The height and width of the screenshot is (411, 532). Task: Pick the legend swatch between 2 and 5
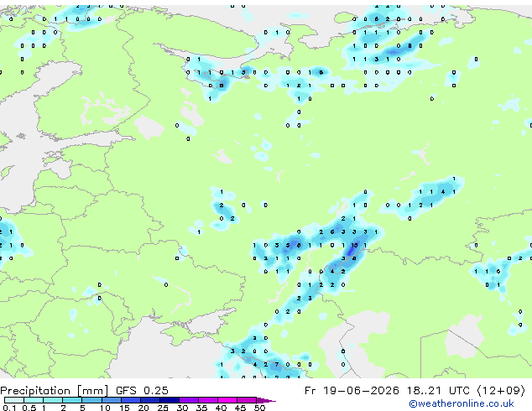point(72,400)
